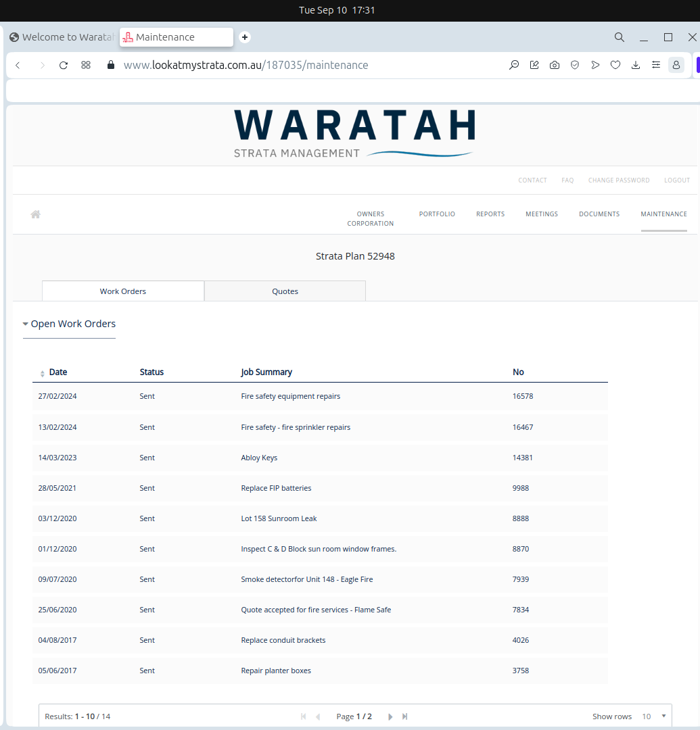The image size is (700, 730).
Task: Select the Lot 158 Sunroom Leak row
Action: (320, 518)
